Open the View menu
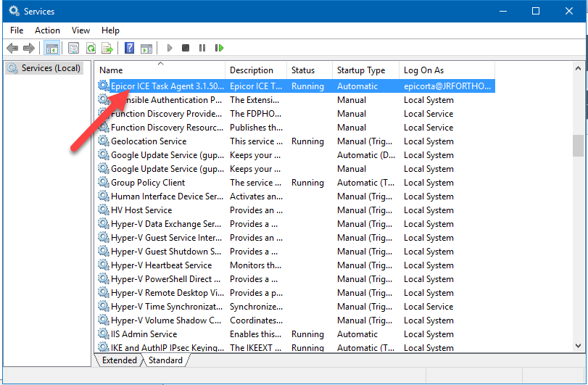This screenshot has width=588, height=385. click(x=80, y=30)
